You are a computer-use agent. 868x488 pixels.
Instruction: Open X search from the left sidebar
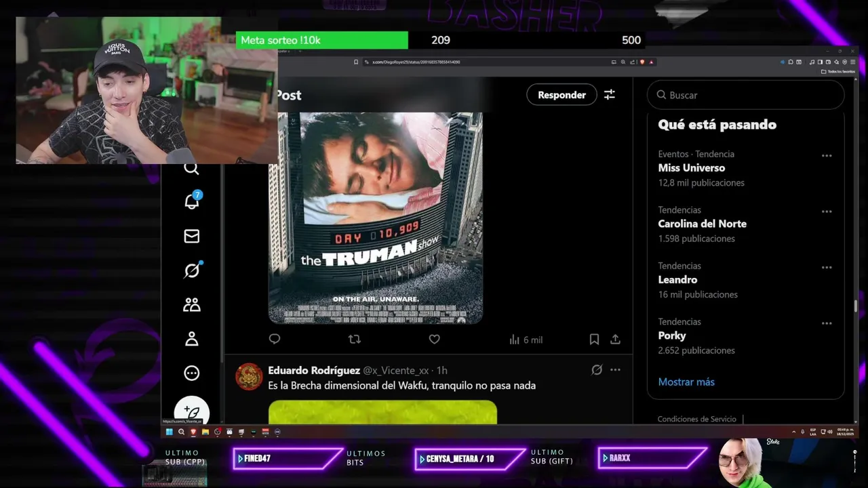point(191,169)
